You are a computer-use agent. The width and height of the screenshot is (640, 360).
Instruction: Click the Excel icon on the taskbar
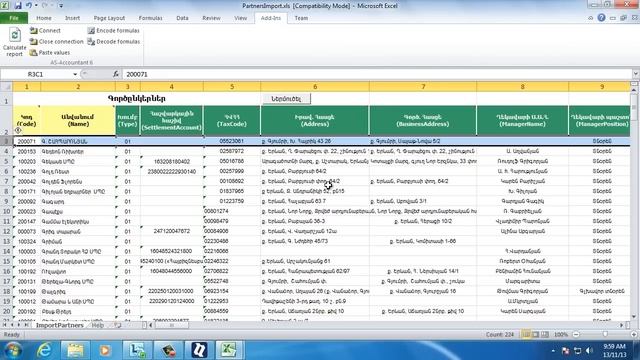click(229, 350)
